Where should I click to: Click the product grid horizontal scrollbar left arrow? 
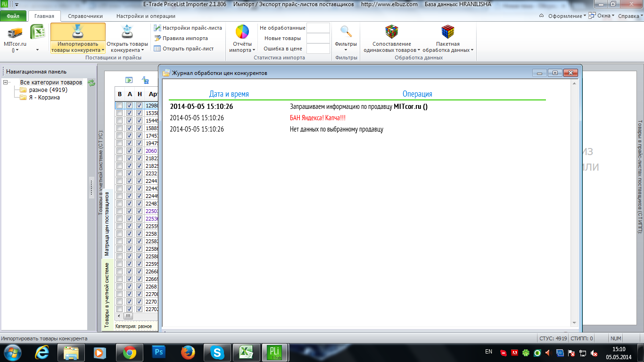tap(118, 316)
